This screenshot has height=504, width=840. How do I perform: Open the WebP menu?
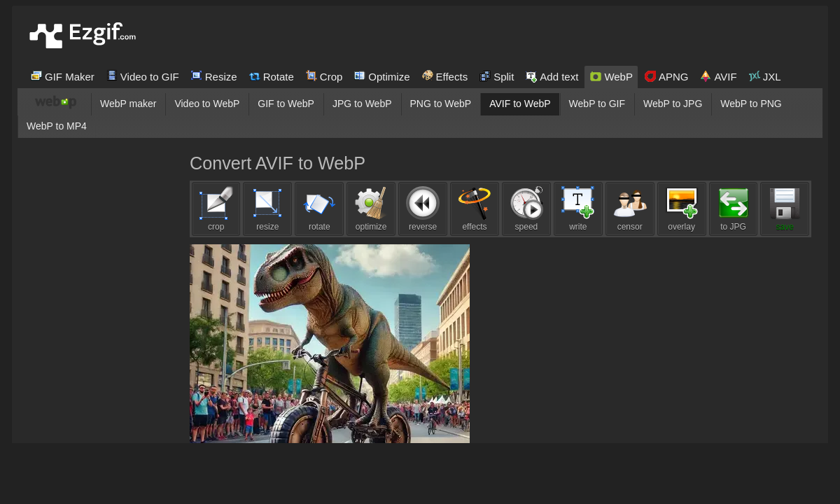pos(610,77)
